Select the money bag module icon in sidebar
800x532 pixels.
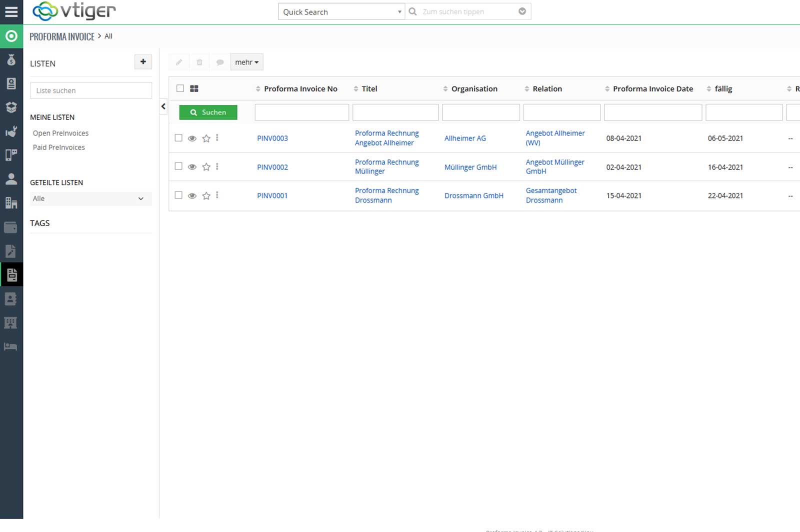pyautogui.click(x=11, y=60)
